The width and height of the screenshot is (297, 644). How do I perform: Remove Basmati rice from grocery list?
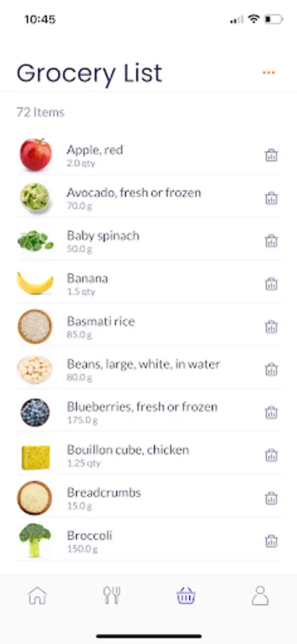point(271,326)
